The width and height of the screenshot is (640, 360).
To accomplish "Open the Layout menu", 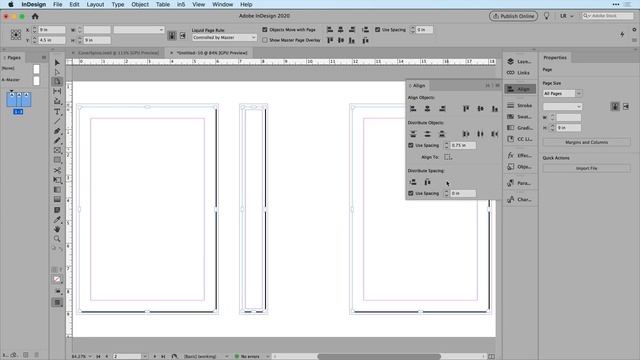I will [x=95, y=4].
